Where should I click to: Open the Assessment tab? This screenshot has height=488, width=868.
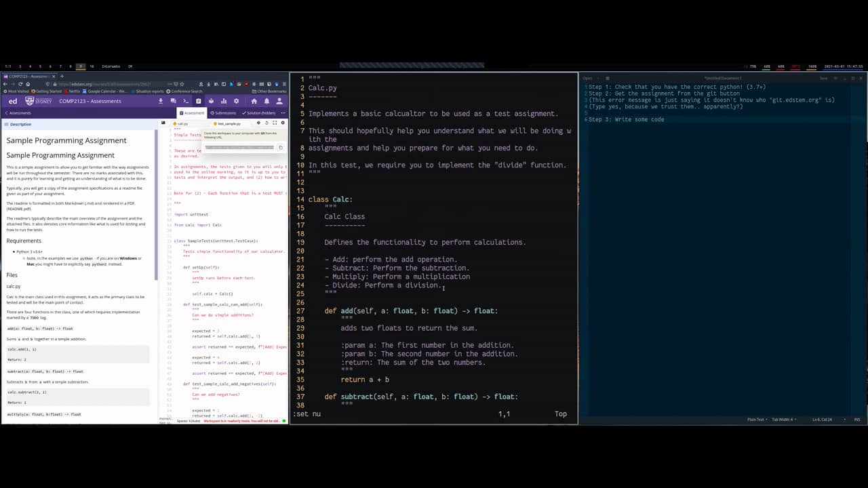pos(191,113)
